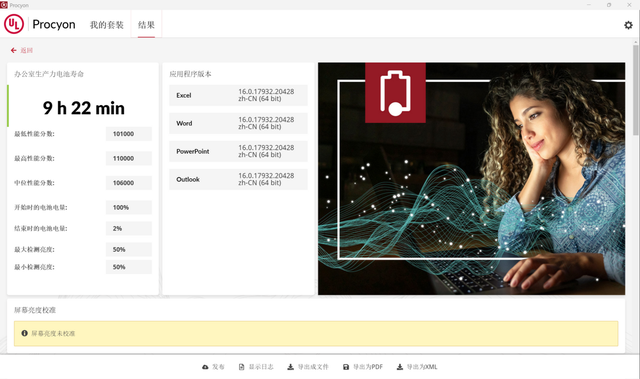Click the red battery icon tile
This screenshot has height=379, width=640.
pyautogui.click(x=395, y=93)
